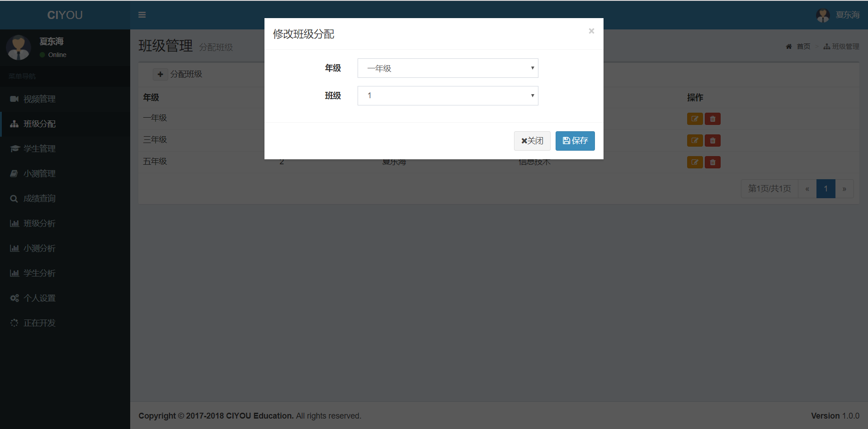Viewport: 868px width, 429px height.
Task: Click the 操作 column header
Action: [x=695, y=97]
